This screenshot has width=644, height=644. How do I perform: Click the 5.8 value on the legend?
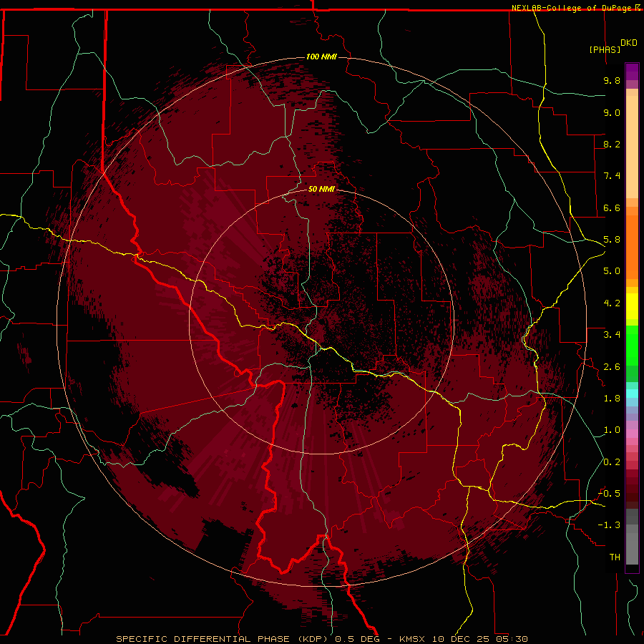click(612, 240)
